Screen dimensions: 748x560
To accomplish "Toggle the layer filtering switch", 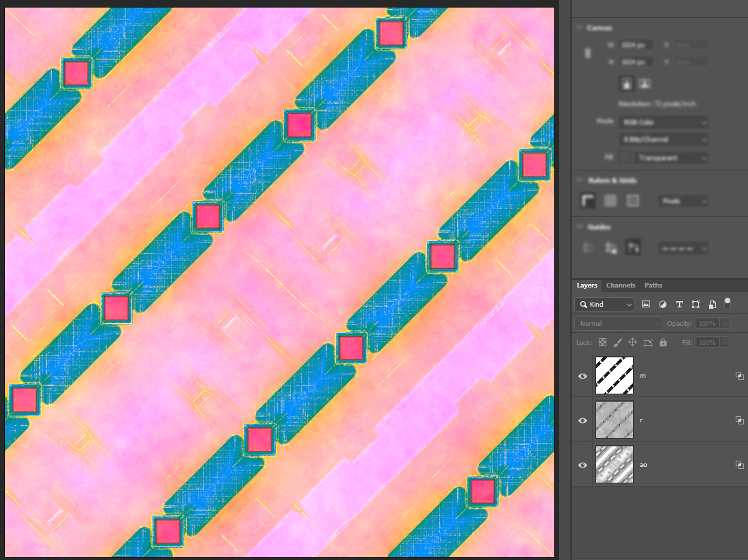I will click(x=727, y=303).
